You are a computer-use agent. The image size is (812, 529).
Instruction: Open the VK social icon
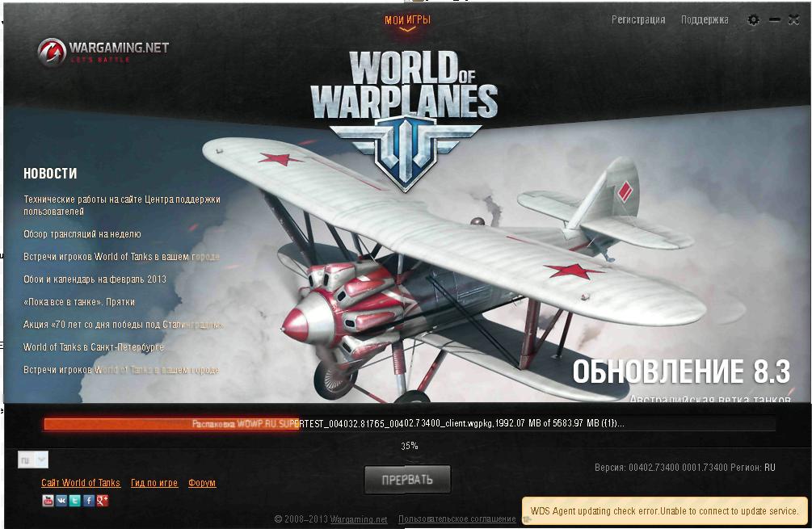coord(61,501)
